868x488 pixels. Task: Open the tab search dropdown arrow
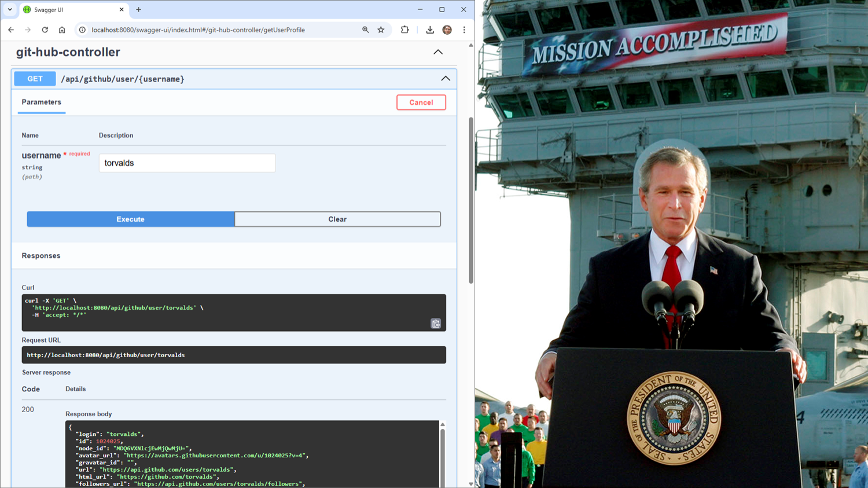10,10
